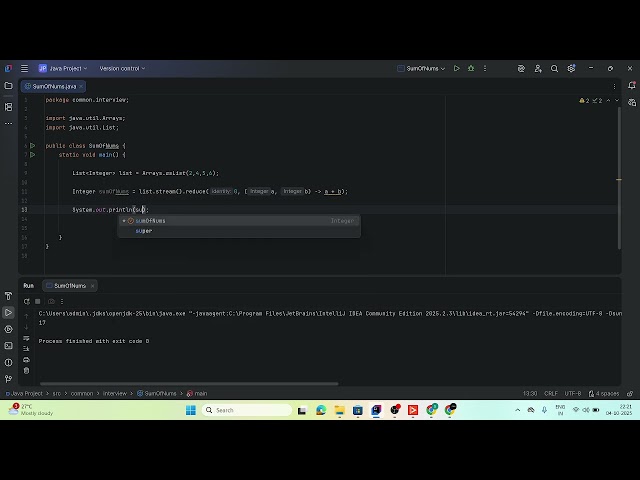Click the yellow warning stripe marker
This screenshot has width=640, height=480.
(x=619, y=180)
